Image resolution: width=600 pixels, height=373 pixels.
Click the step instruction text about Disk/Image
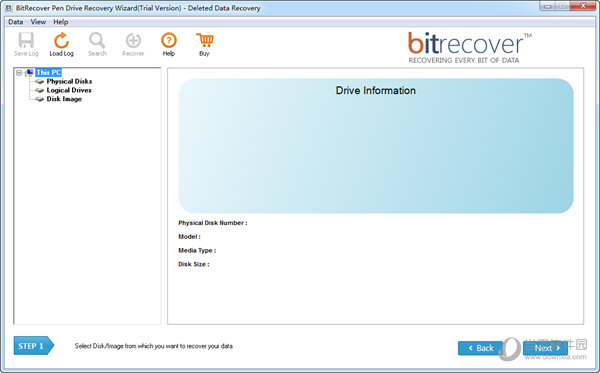(x=153, y=346)
